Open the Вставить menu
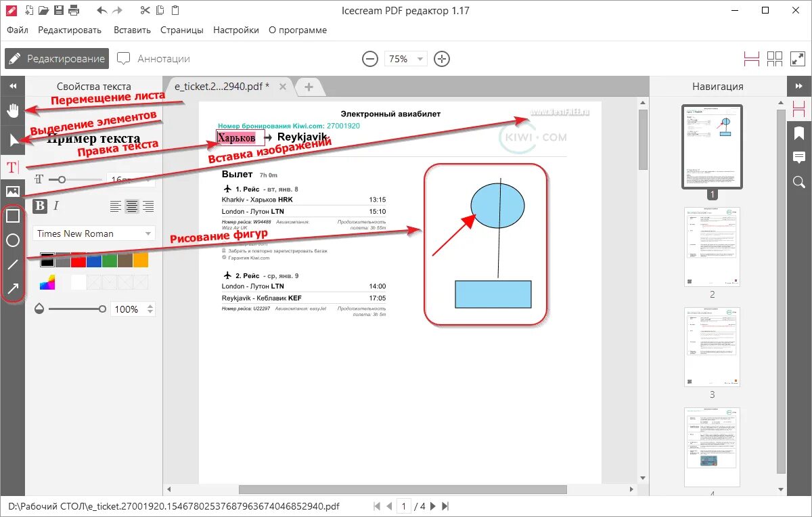Viewport: 812px width, 517px height. (x=132, y=30)
